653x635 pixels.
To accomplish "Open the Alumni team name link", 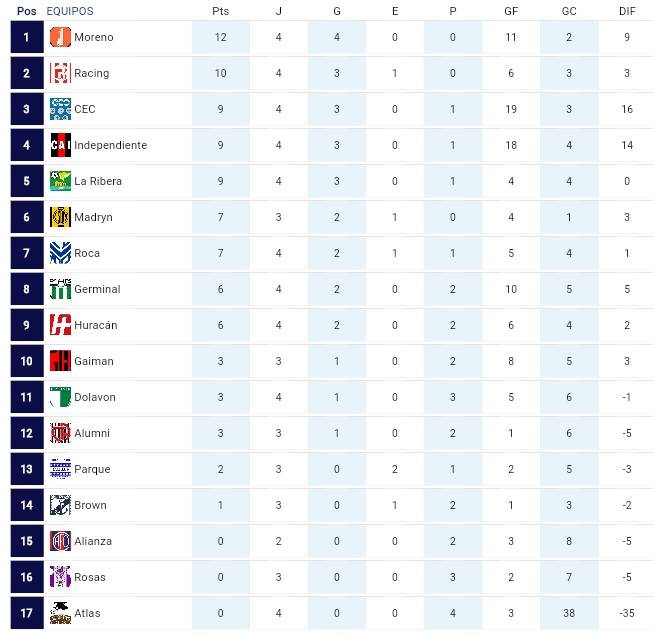I will 92,433.
